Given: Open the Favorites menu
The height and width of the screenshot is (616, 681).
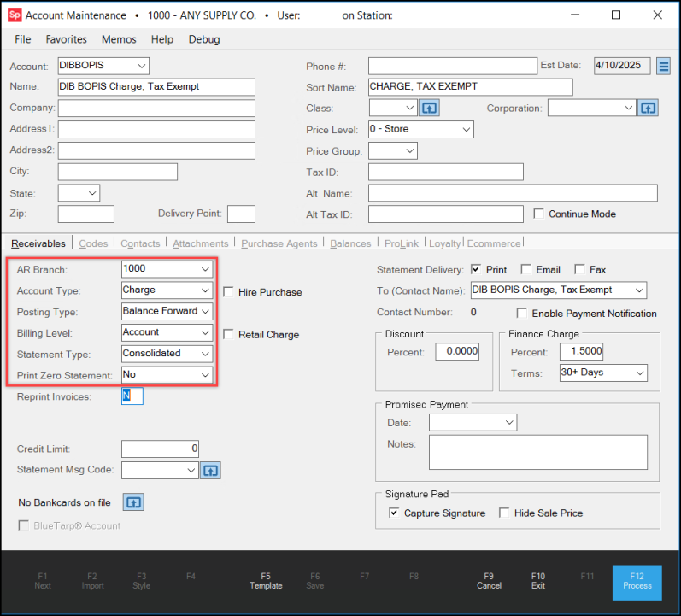Looking at the screenshot, I should click(x=66, y=39).
